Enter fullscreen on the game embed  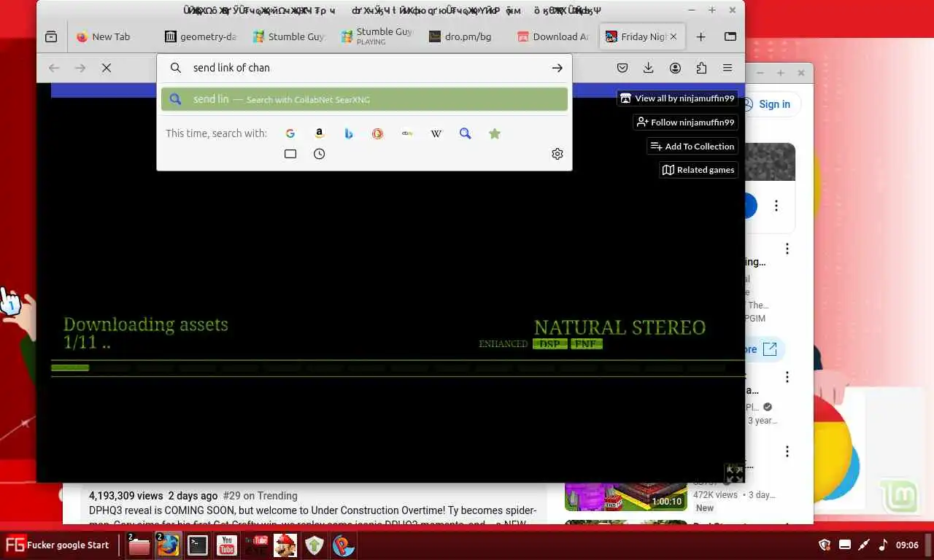point(734,474)
